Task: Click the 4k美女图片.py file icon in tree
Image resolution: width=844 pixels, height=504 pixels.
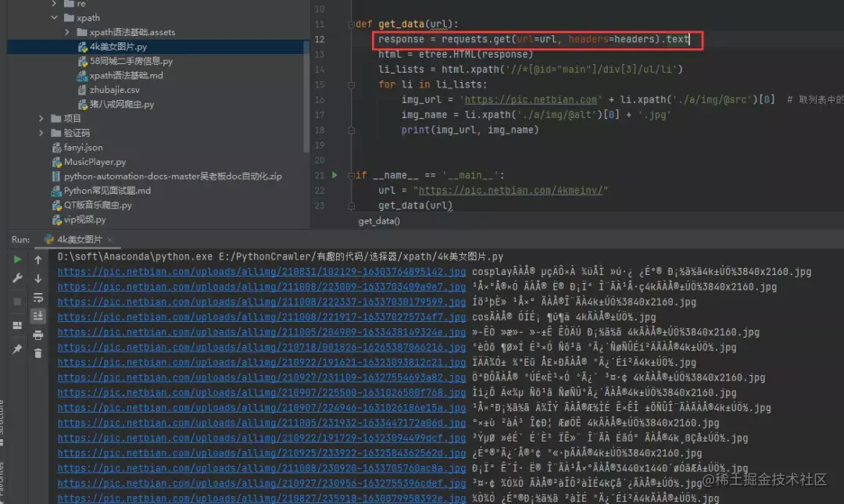Action: pyautogui.click(x=82, y=47)
